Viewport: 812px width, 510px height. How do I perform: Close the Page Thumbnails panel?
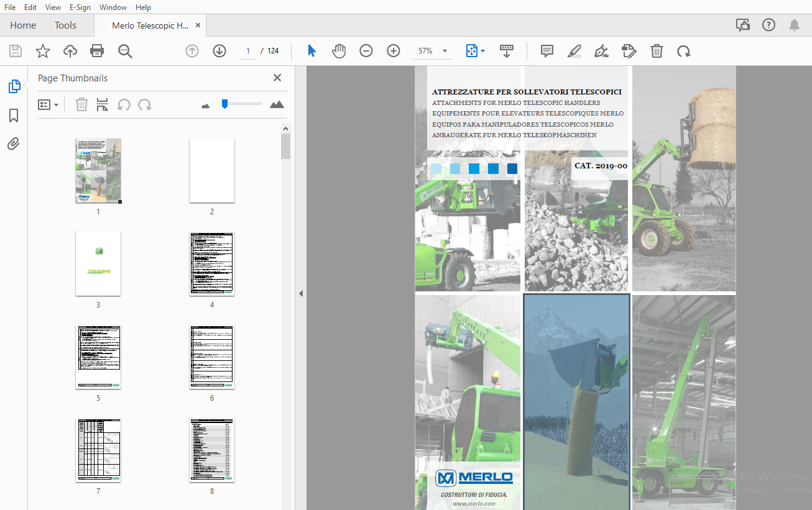point(277,78)
